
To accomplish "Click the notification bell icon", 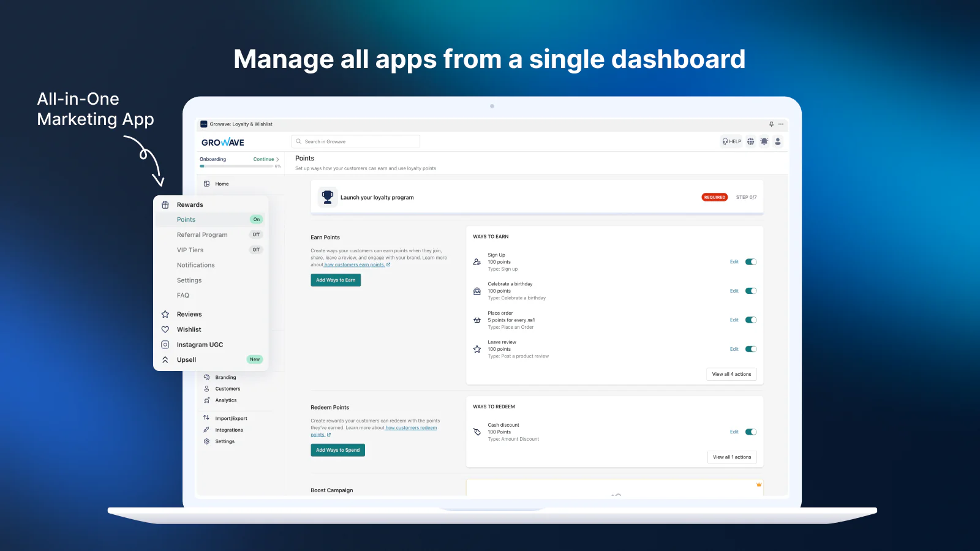I will click(x=764, y=141).
